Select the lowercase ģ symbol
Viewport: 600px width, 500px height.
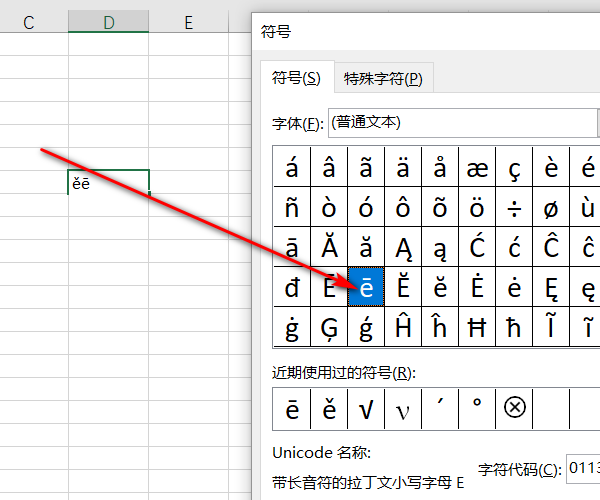[366, 327]
